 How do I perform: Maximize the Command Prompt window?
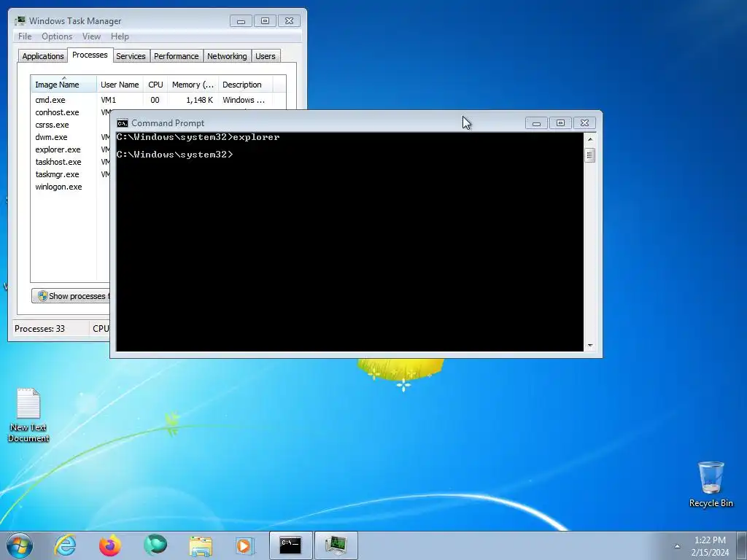tap(560, 122)
